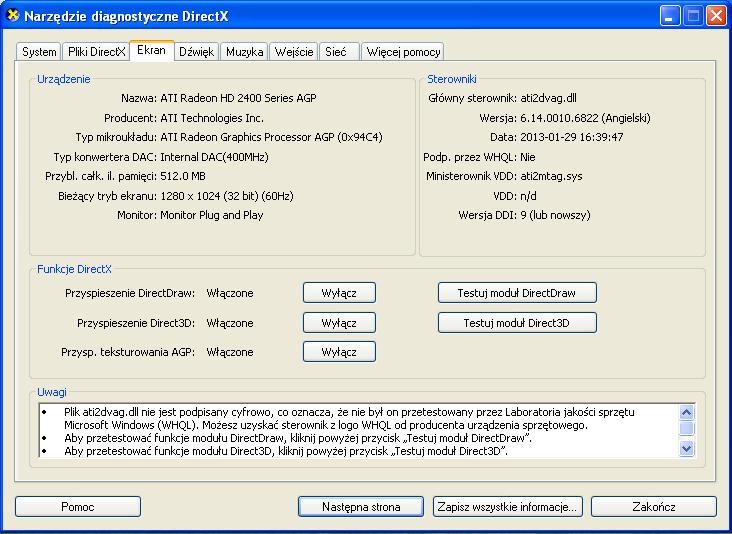The width and height of the screenshot is (732, 534).
Task: Open help with the Pomoc button
Action: (x=77, y=507)
